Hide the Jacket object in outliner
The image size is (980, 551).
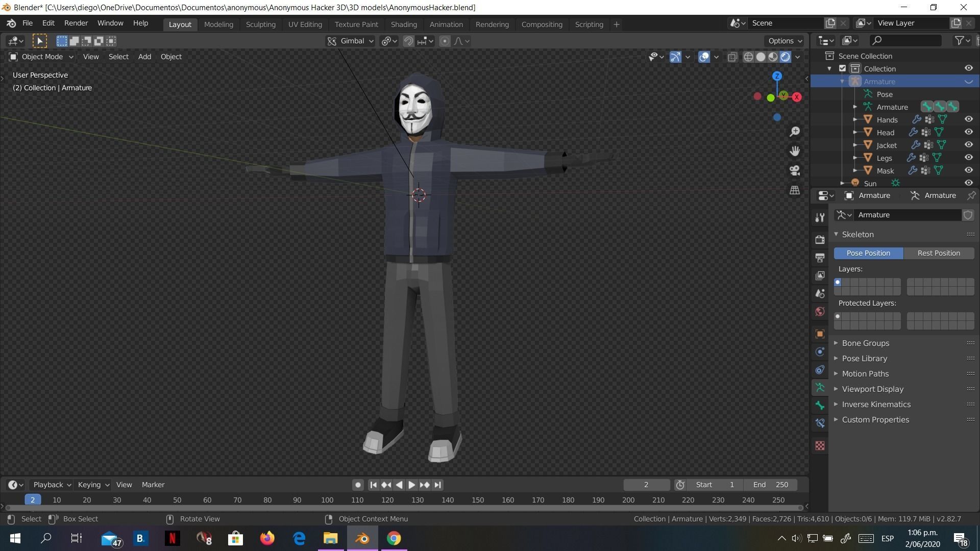[968, 145]
